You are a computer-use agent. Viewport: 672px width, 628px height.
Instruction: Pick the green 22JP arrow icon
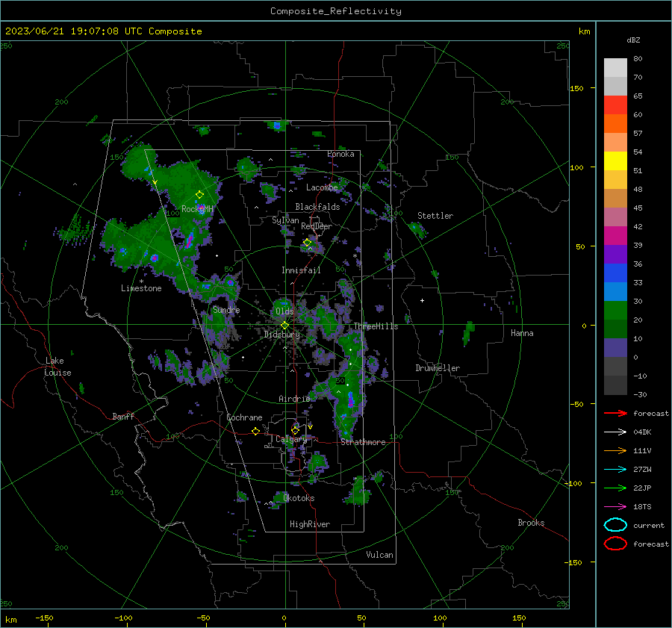pos(615,488)
